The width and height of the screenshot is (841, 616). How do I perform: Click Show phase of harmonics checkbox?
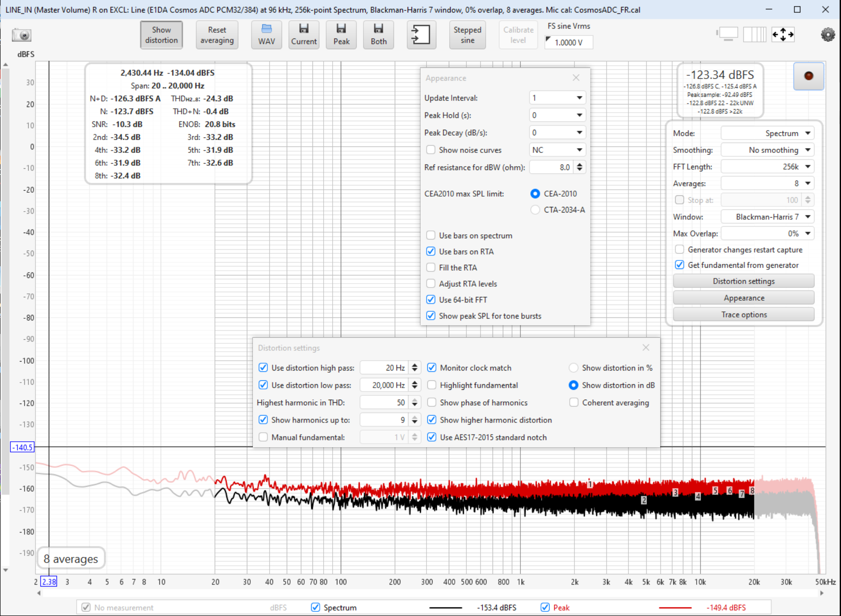(432, 403)
